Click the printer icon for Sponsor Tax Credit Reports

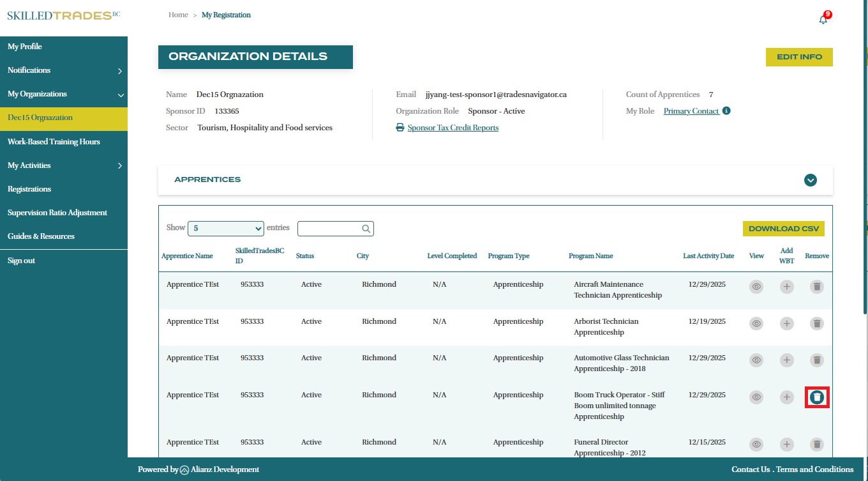(x=400, y=128)
